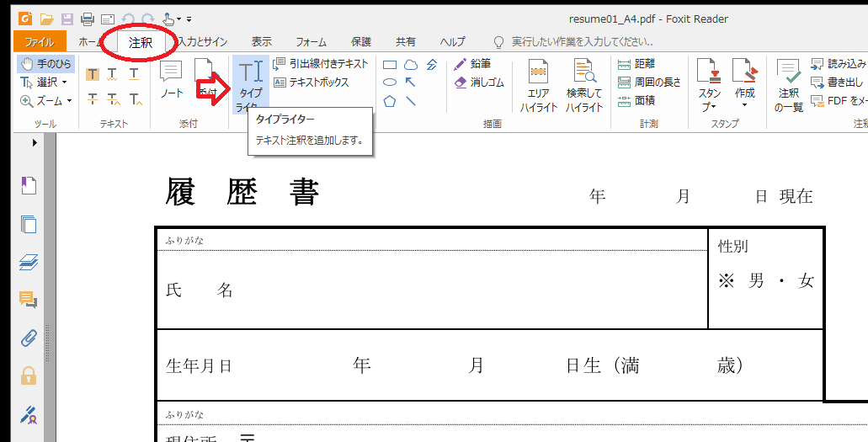The image size is (868, 442).
Task: Open the Stamp (スタンプ) dropdown
Action: pos(709,86)
